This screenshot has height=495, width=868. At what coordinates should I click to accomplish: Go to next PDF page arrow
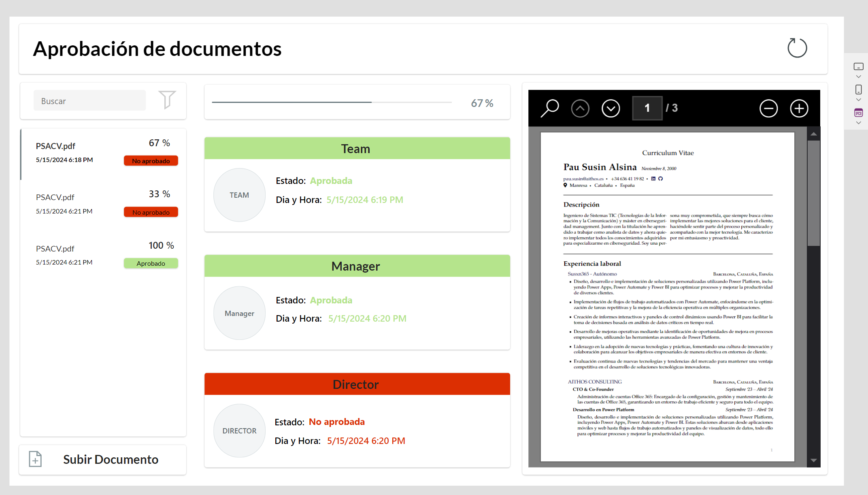coord(611,109)
